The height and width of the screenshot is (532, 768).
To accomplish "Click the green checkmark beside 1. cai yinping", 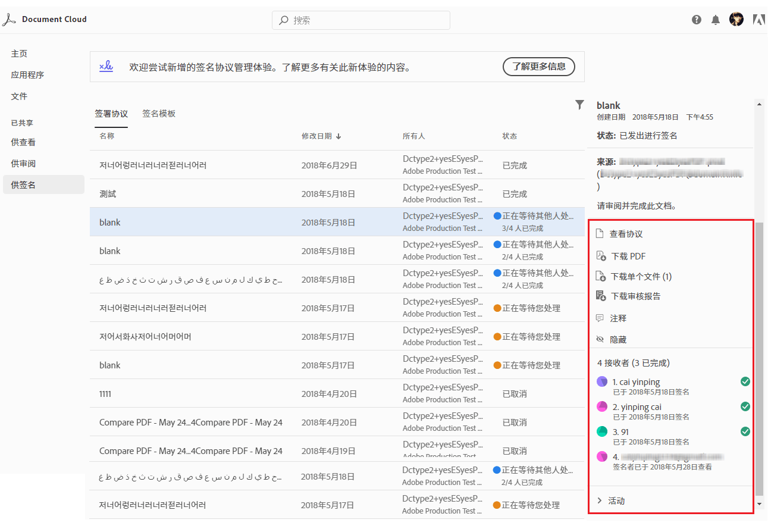I will tap(745, 381).
